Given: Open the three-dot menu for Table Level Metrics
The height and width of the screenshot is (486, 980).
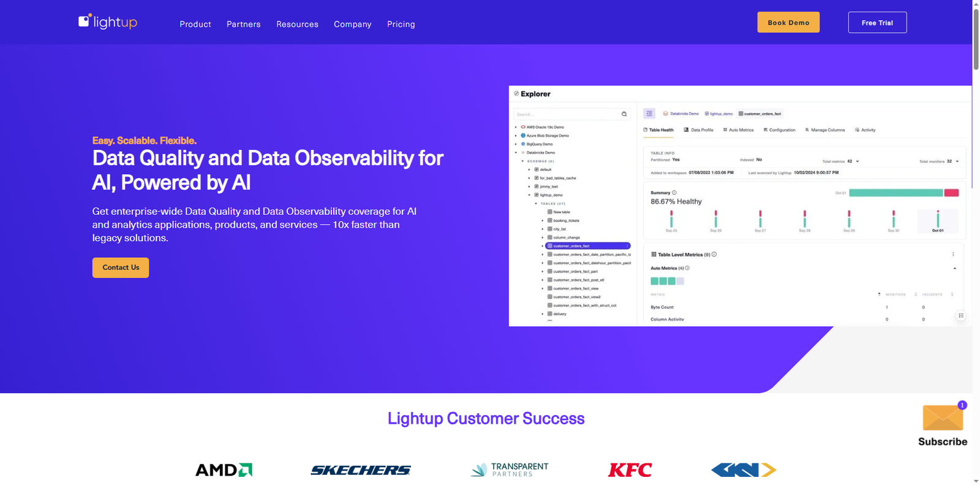Looking at the screenshot, I should 953,255.
